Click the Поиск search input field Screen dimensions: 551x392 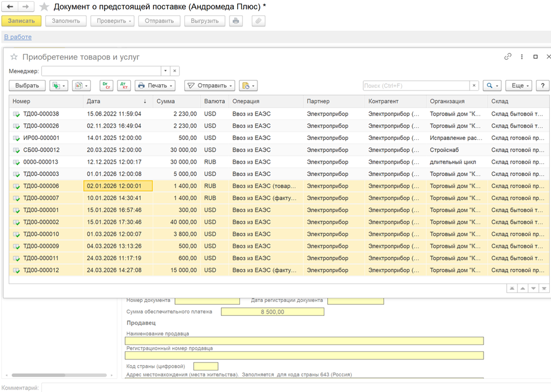click(416, 86)
